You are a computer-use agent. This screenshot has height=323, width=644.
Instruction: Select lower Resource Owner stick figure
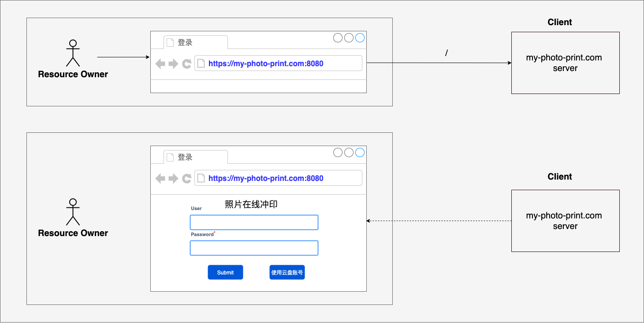73,212
